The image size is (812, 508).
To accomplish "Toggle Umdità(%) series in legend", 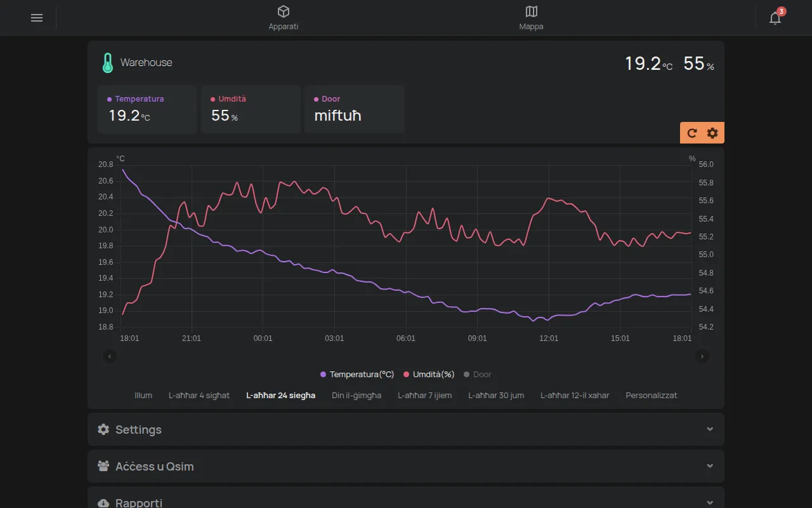I will click(429, 375).
